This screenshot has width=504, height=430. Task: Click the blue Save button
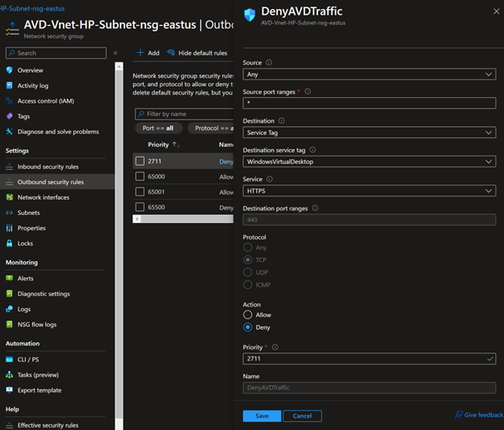[262, 415]
